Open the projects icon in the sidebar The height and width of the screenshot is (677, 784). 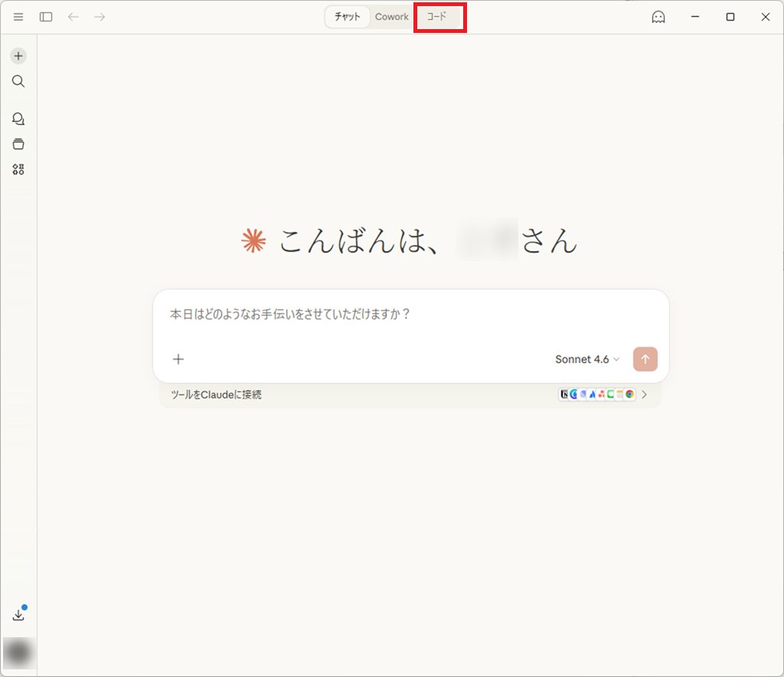(18, 144)
